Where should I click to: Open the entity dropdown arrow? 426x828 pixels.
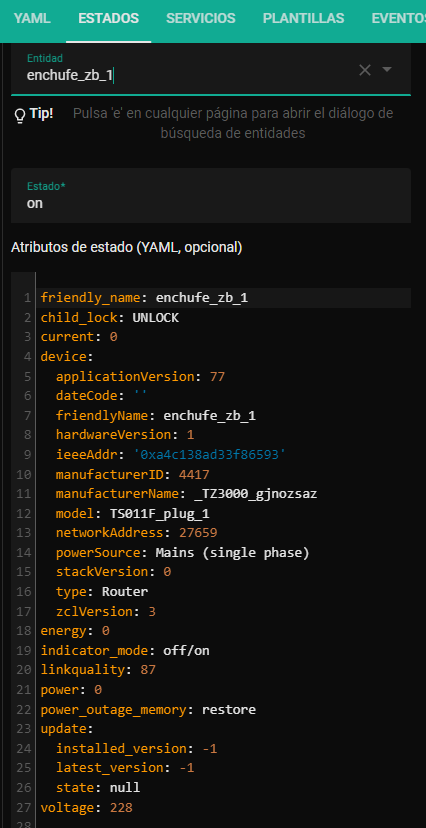pos(387,69)
